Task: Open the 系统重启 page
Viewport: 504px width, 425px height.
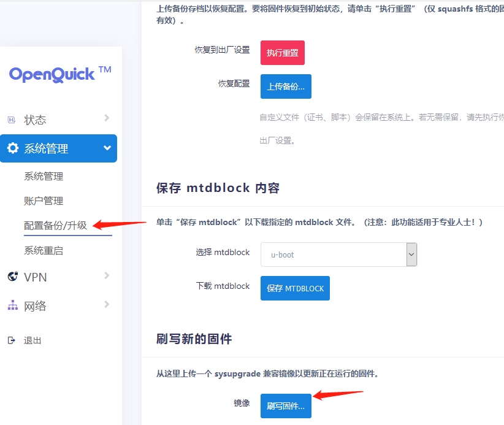Action: pos(44,251)
